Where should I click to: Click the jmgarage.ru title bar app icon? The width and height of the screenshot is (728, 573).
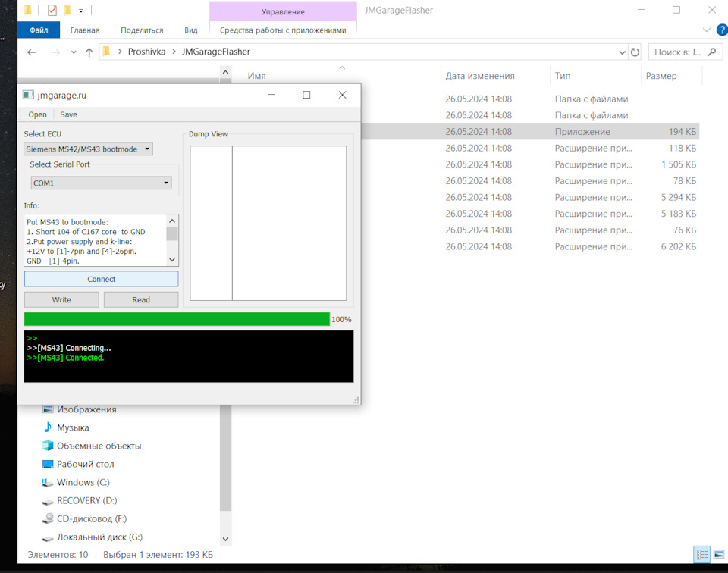(28, 95)
